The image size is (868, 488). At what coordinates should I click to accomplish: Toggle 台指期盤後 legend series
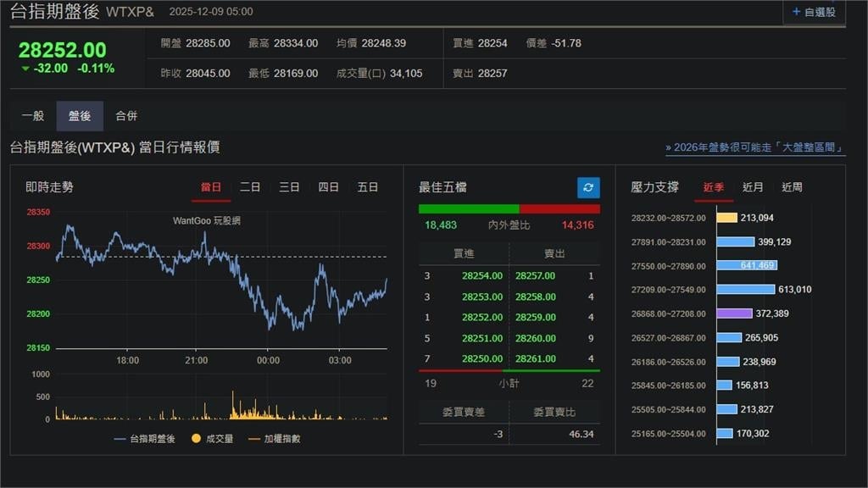click(x=144, y=439)
